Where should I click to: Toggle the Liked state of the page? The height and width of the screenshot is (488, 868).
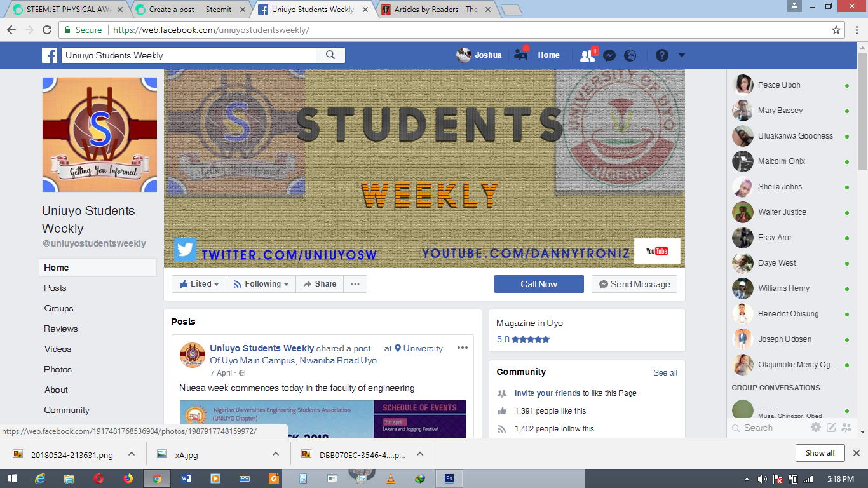coord(198,283)
